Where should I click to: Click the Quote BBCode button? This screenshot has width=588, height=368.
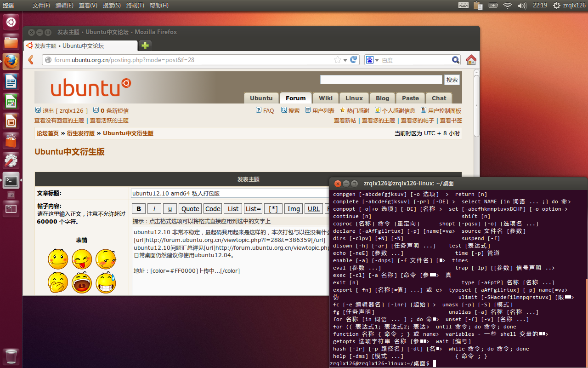[190, 209]
